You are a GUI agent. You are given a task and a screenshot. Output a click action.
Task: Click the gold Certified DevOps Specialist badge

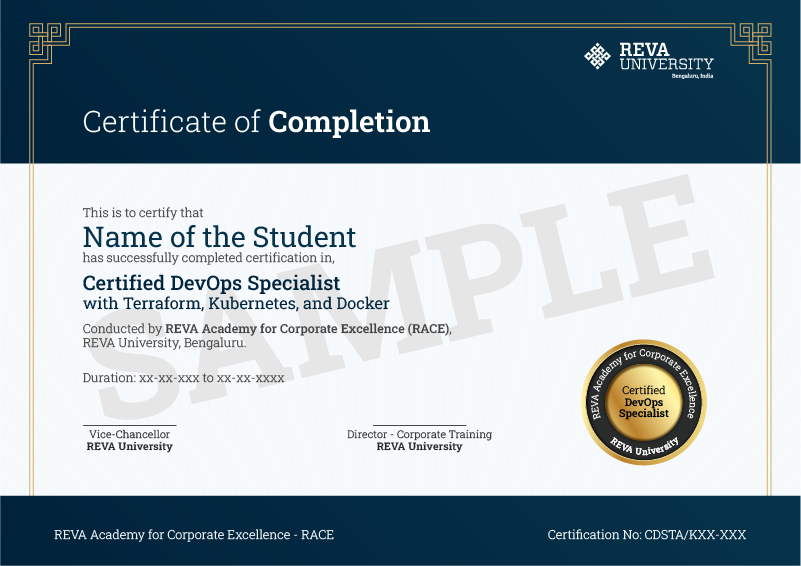pyautogui.click(x=644, y=402)
